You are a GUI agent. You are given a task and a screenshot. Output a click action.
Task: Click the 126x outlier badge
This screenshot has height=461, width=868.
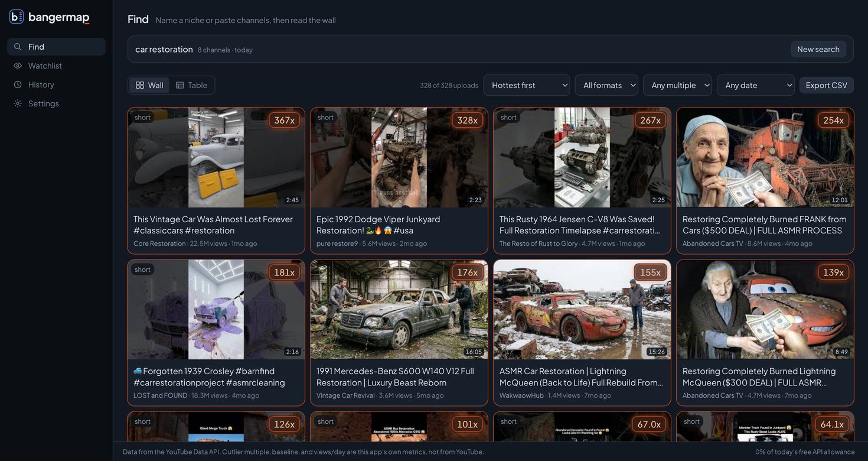[285, 424]
